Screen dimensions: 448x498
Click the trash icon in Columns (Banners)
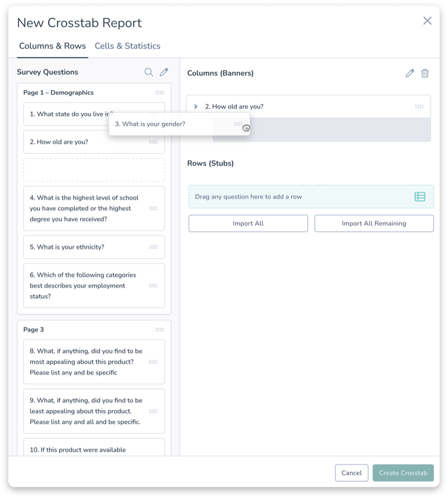coord(425,73)
